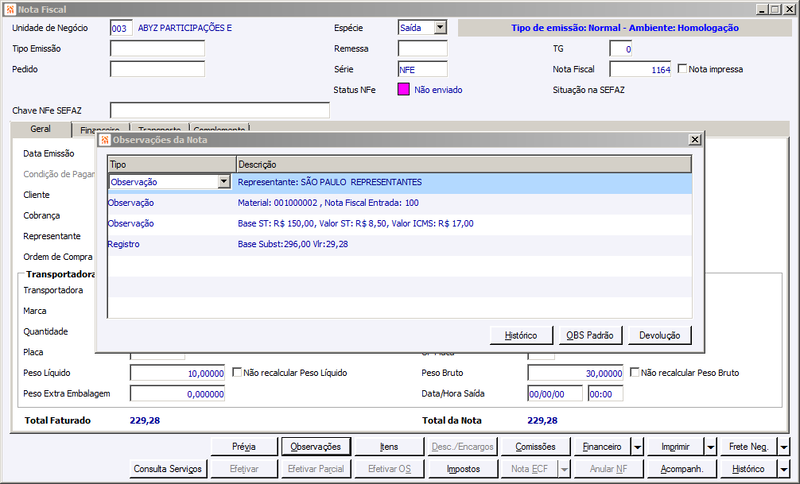Screen dimensions: 800x484
Task: Click the Devolução button
Action: [x=660, y=335]
